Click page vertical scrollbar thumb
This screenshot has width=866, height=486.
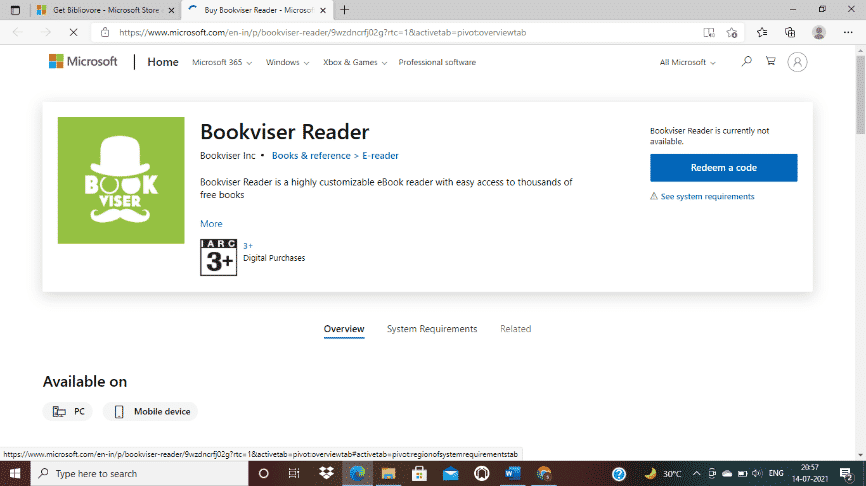[860, 94]
